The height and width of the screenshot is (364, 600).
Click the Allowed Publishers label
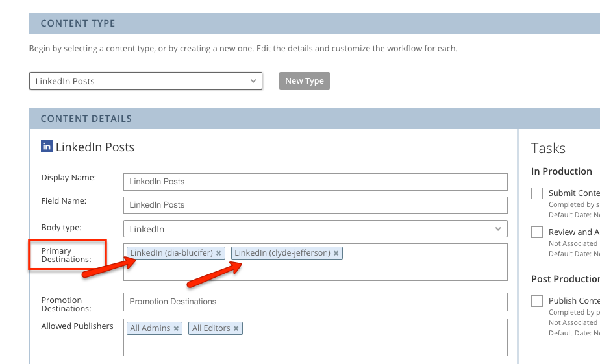77,326
